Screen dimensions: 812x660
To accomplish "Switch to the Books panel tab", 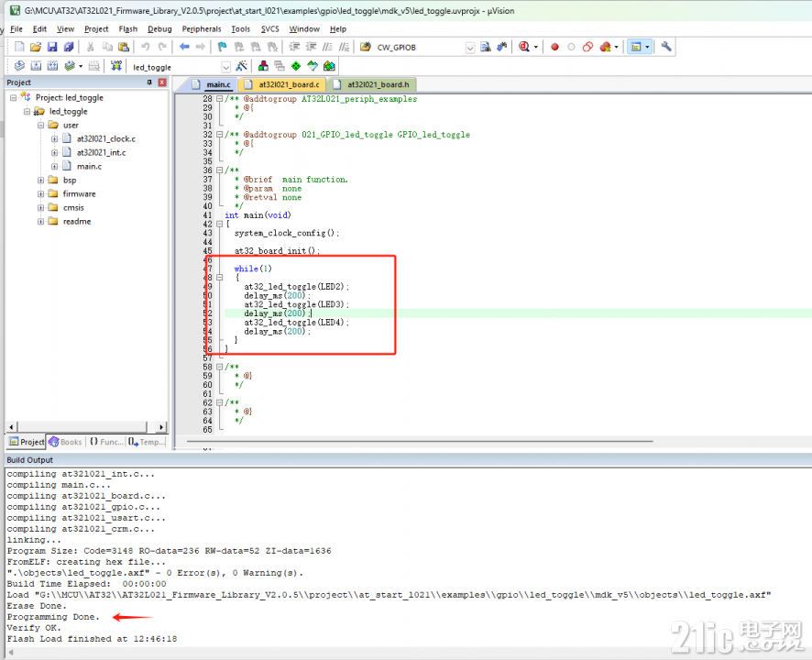I will pyautogui.click(x=66, y=442).
